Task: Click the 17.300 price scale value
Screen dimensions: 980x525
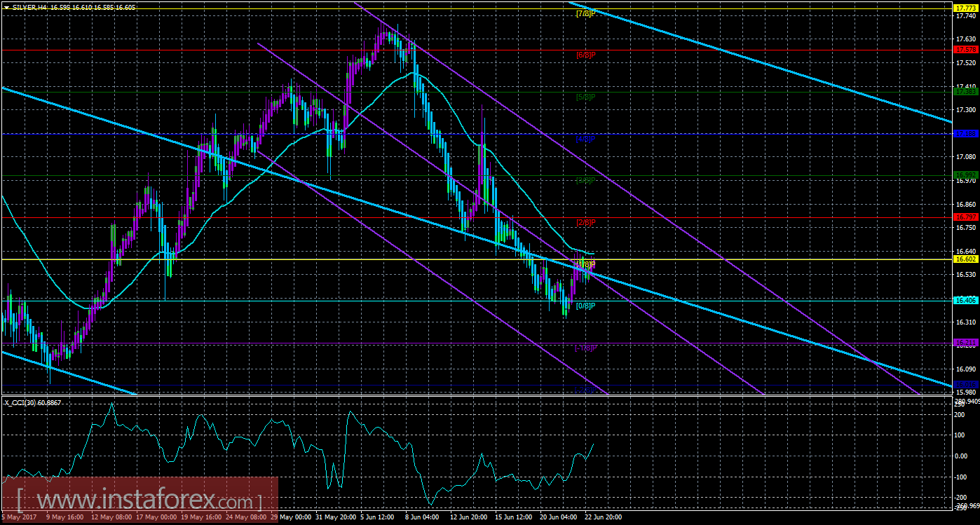Action: [x=966, y=110]
